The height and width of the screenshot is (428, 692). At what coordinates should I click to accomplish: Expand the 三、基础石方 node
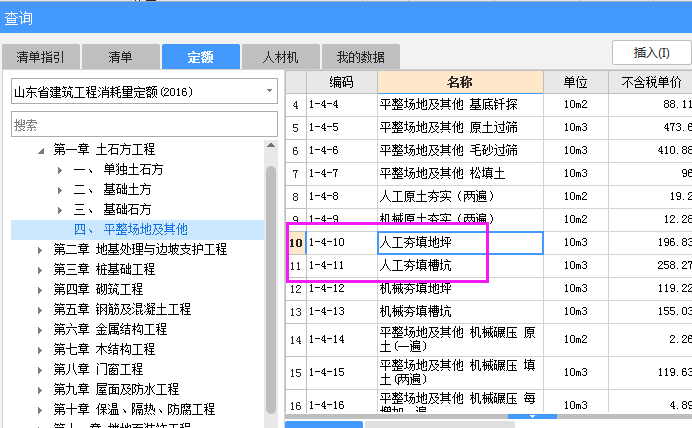[x=60, y=210]
